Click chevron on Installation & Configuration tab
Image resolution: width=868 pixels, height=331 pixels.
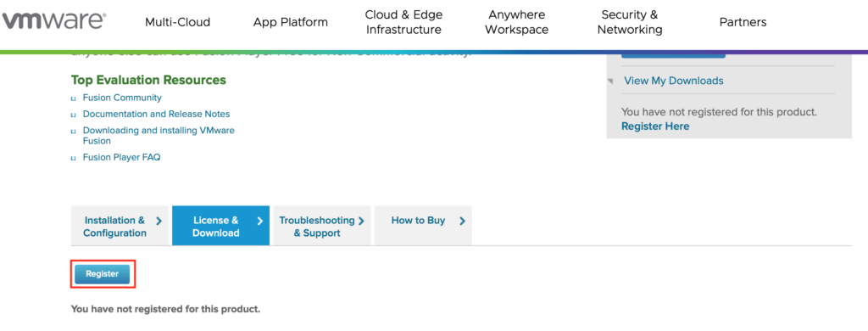click(159, 222)
